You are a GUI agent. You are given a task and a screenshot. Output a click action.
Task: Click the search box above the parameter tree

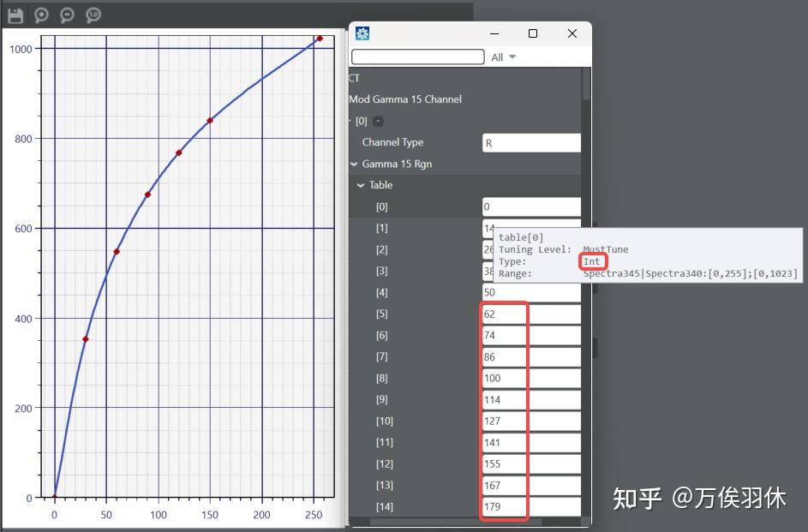[417, 57]
